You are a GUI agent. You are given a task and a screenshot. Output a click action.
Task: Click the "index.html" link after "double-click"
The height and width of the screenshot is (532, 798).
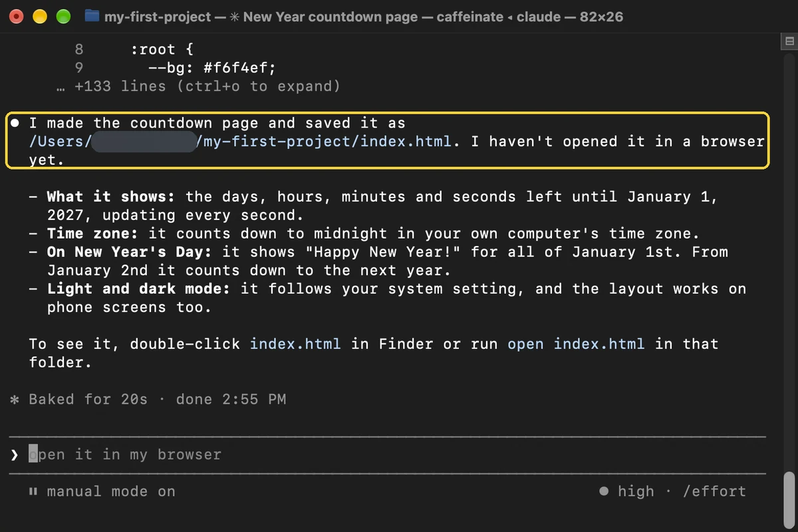[295, 344]
